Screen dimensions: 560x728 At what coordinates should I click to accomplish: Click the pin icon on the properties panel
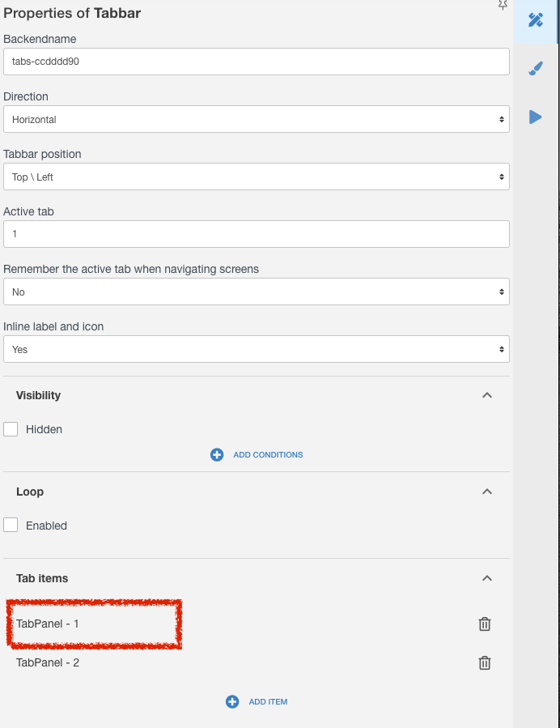click(x=502, y=5)
